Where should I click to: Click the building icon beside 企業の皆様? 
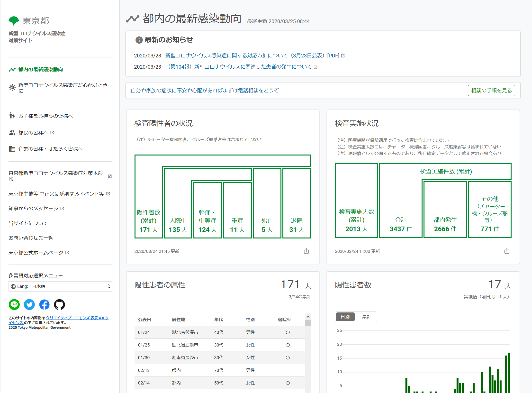(x=12, y=149)
